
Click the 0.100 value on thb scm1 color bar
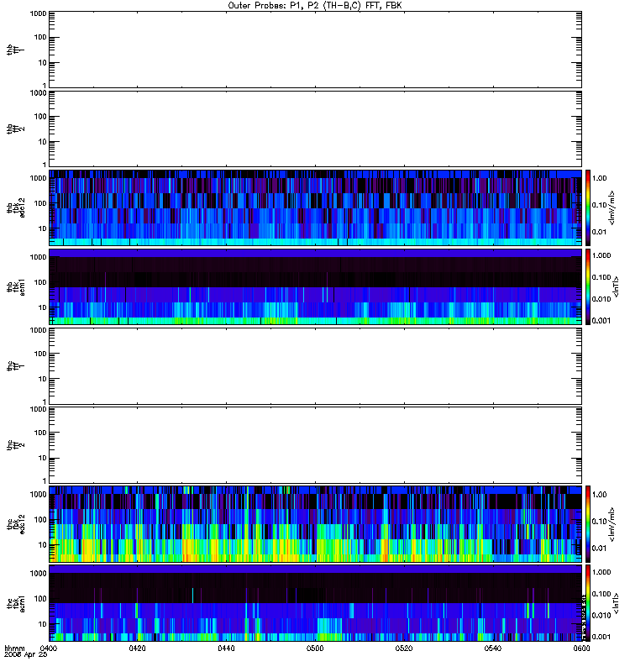[x=601, y=277]
